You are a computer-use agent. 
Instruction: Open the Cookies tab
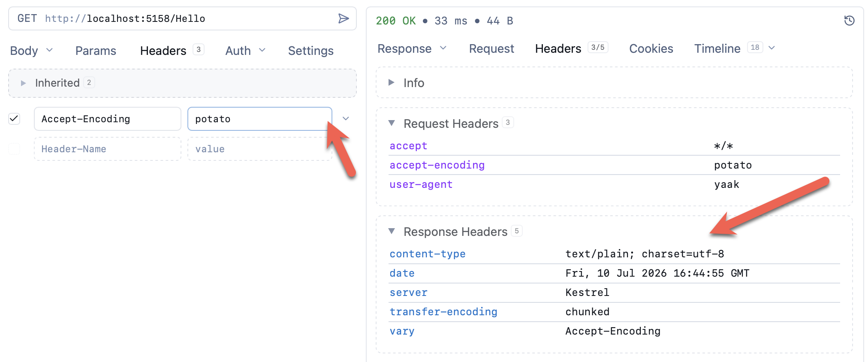coord(651,48)
